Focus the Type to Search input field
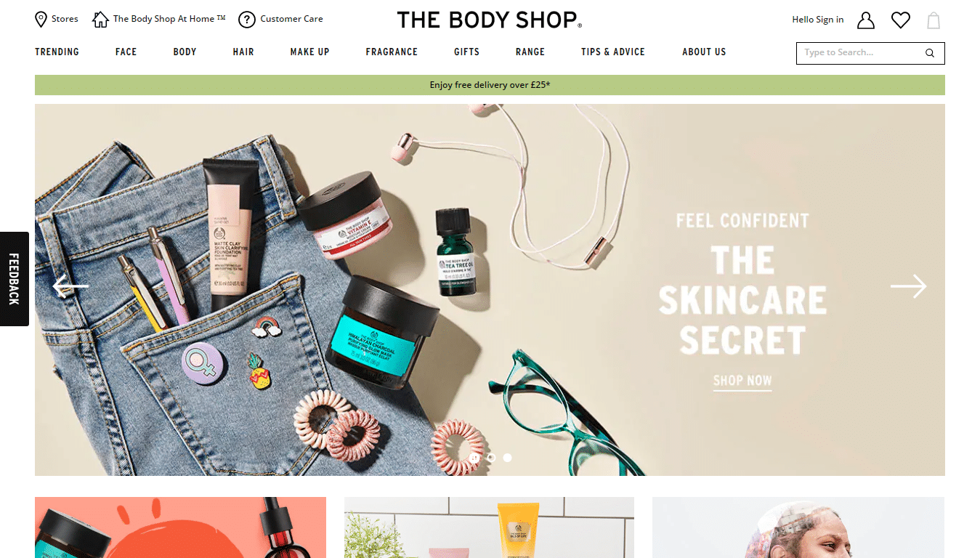The width and height of the screenshot is (980, 558). point(860,53)
